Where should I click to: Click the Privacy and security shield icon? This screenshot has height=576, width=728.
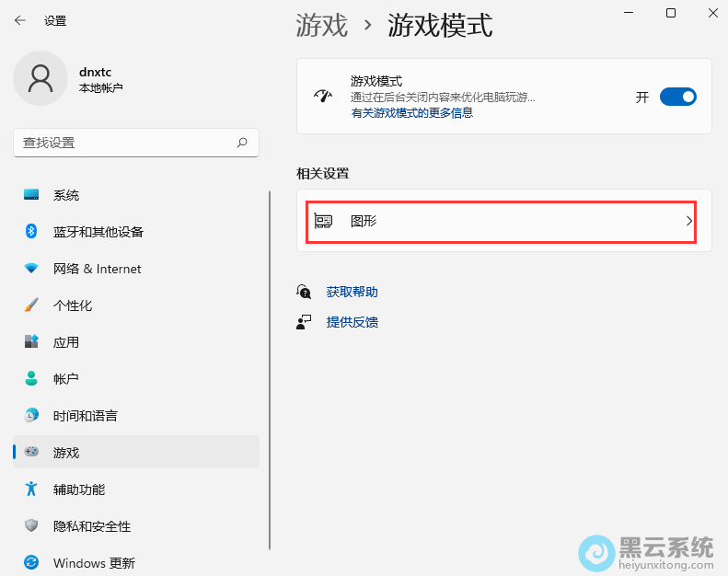[31, 526]
